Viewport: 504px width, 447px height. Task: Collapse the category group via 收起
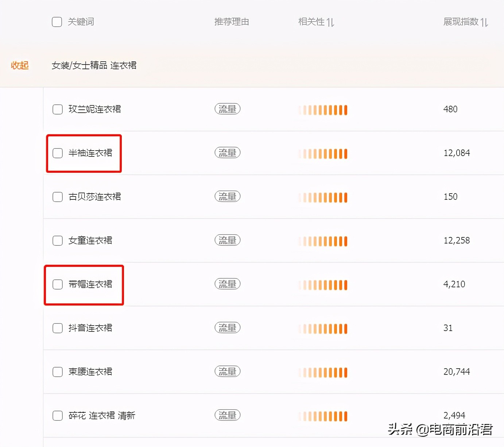(x=20, y=65)
